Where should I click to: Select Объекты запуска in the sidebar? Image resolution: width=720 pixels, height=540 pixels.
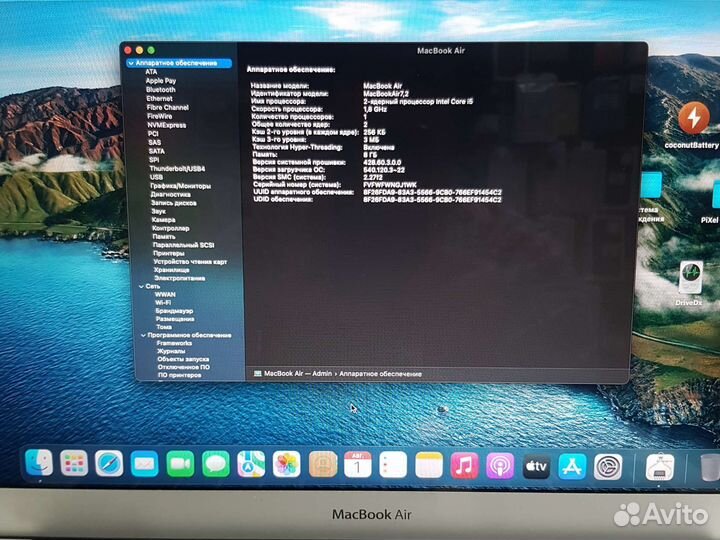tap(183, 359)
